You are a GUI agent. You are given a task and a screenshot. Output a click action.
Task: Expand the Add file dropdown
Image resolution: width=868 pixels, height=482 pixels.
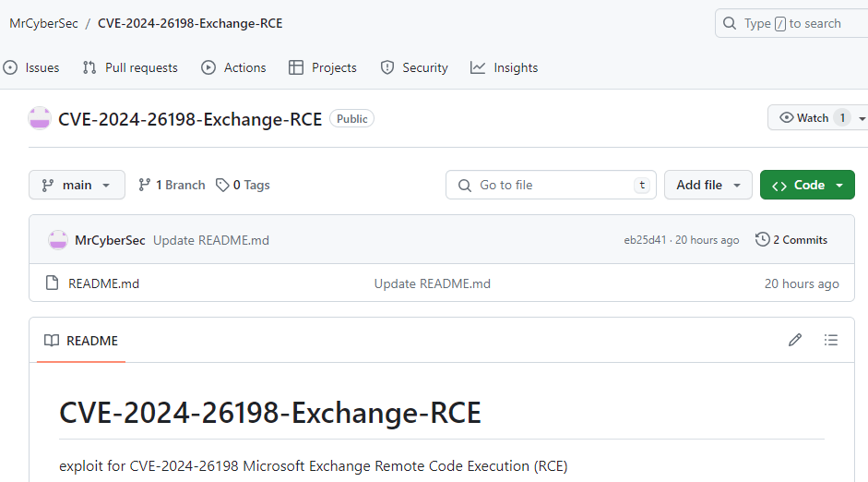click(708, 185)
